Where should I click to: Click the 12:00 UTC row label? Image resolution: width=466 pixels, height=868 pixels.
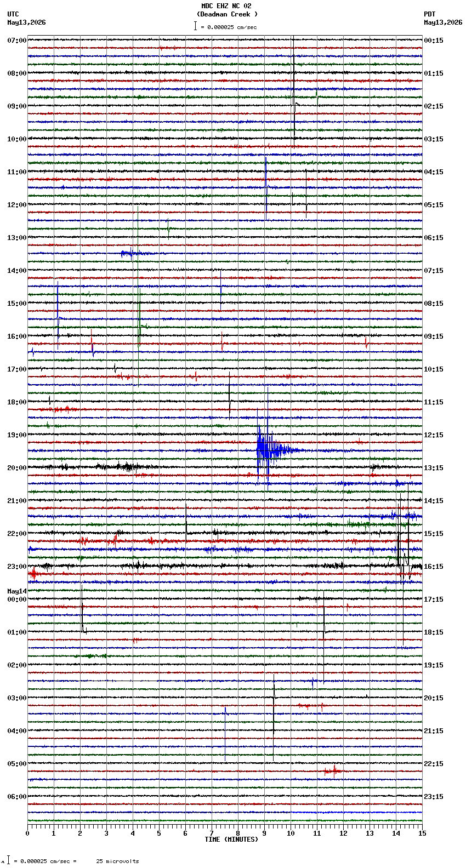[17, 205]
